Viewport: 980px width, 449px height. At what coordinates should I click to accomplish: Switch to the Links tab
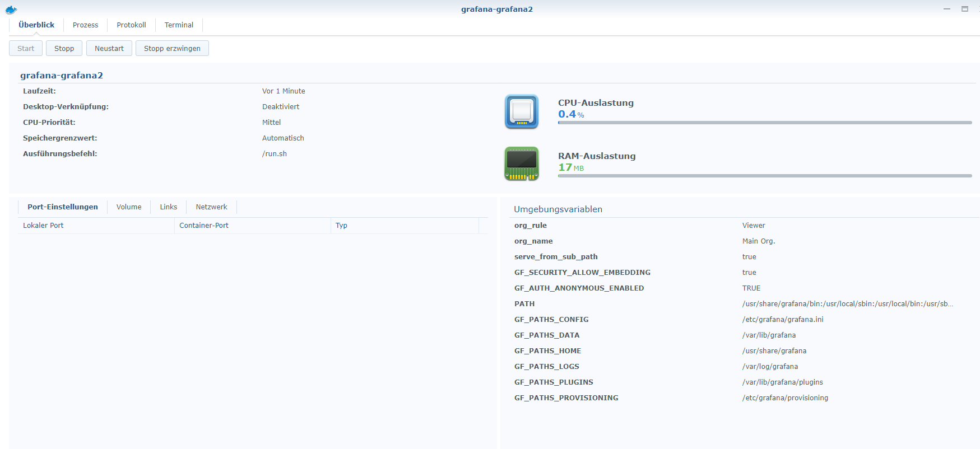(169, 207)
